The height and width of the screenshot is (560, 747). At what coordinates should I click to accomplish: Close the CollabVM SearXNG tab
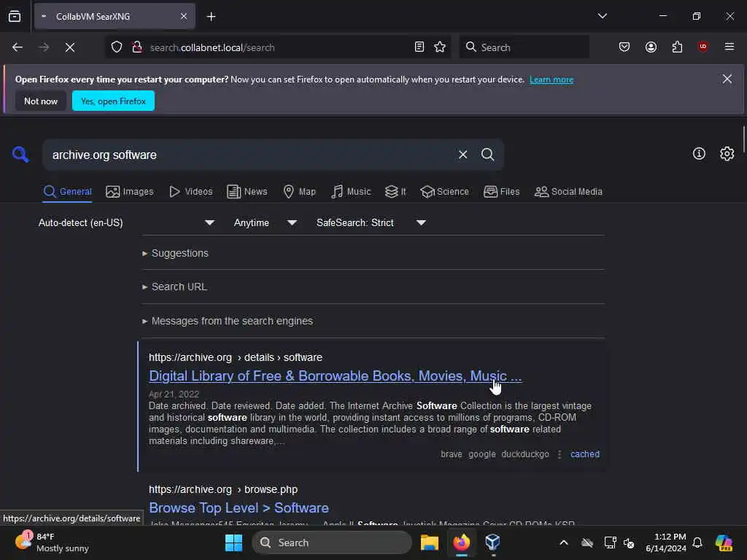tap(184, 17)
